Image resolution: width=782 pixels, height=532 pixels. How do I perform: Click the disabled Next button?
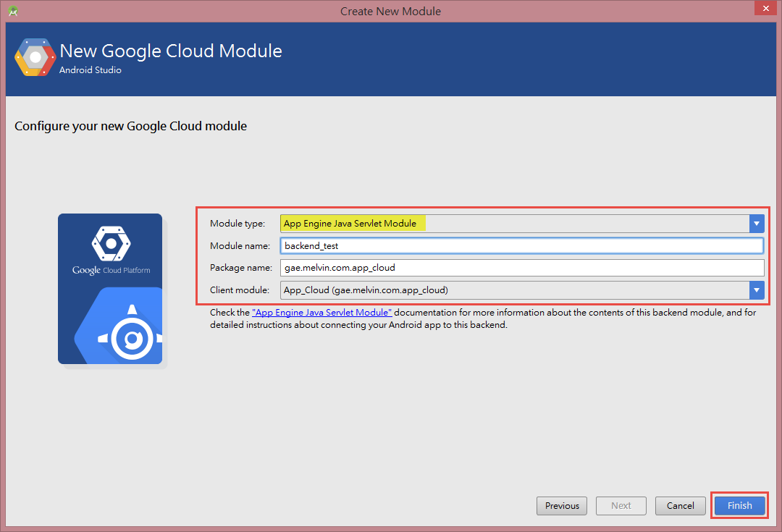coord(621,505)
